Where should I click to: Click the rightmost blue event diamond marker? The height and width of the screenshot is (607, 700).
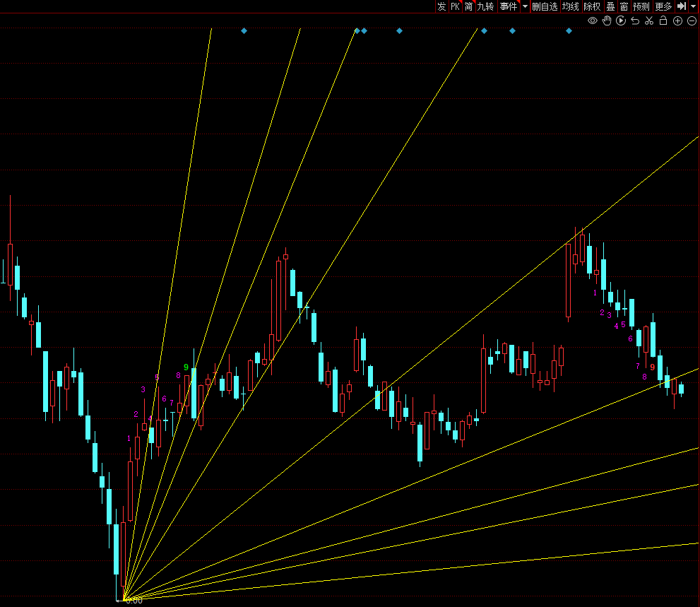tap(569, 31)
